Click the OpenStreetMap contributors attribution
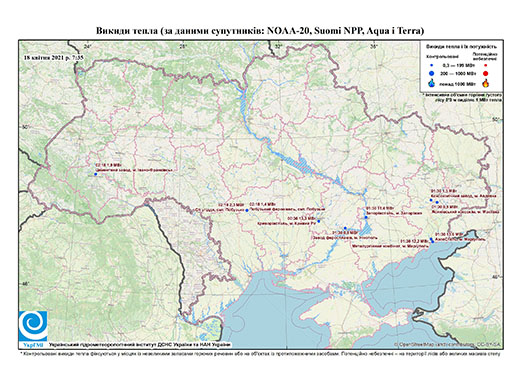520x368 pixels. (448, 344)
